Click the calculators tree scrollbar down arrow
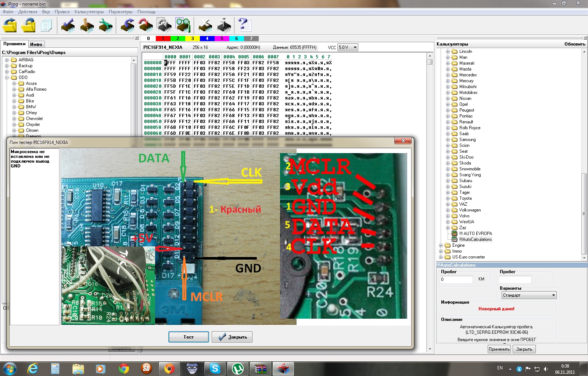 (x=584, y=258)
